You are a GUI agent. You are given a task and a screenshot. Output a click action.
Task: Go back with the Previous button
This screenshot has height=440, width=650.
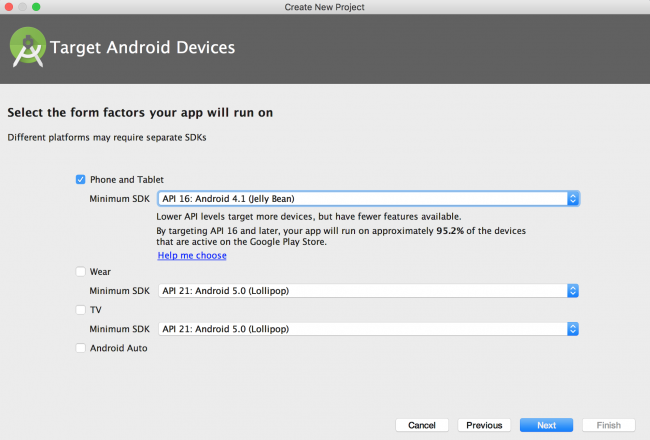[x=484, y=425]
